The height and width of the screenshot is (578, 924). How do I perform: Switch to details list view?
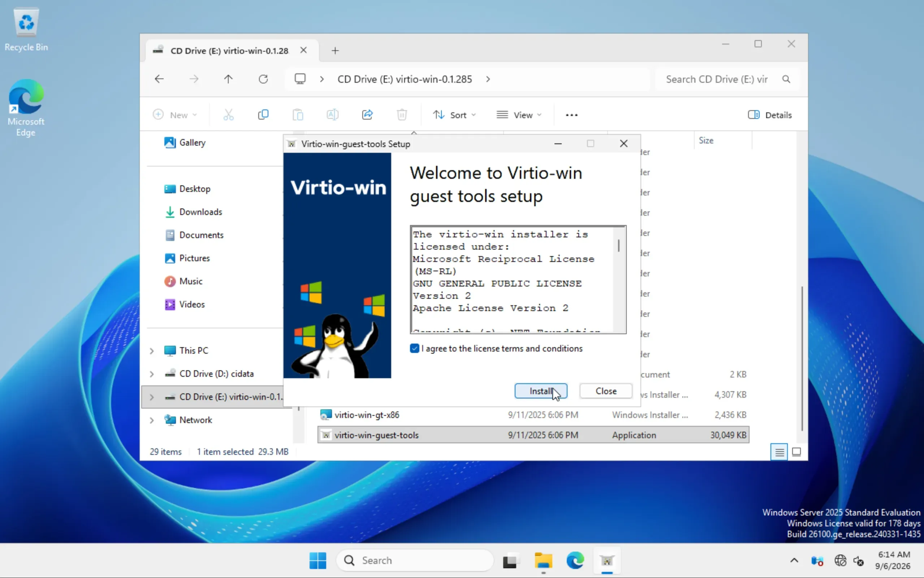click(779, 452)
